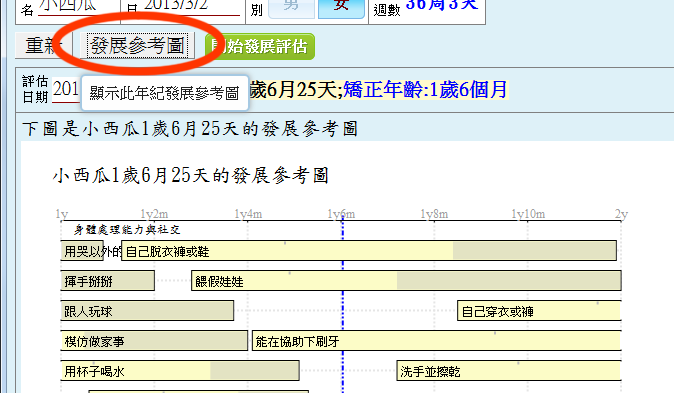Click the 餵假娃娃 milestone bar
674x393 pixels.
[406, 281]
